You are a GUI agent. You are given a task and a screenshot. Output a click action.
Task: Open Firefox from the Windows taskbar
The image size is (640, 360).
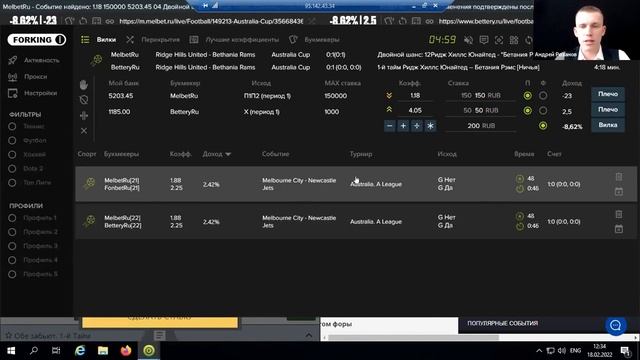(126, 351)
